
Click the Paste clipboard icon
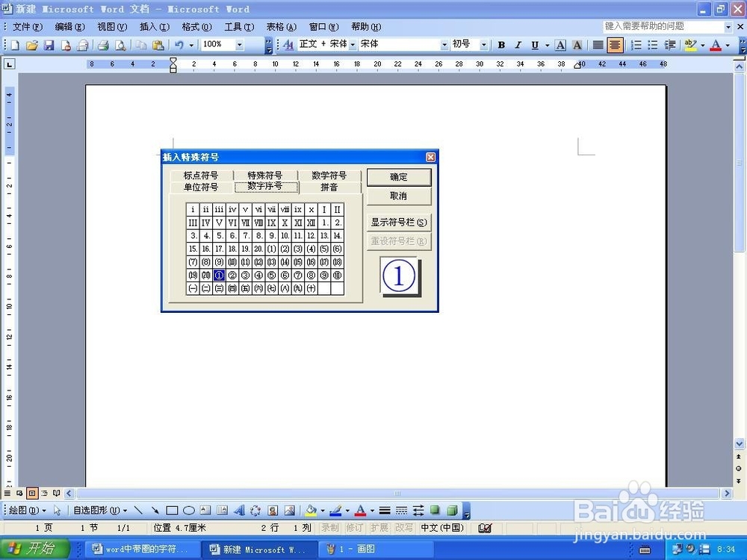(x=158, y=46)
